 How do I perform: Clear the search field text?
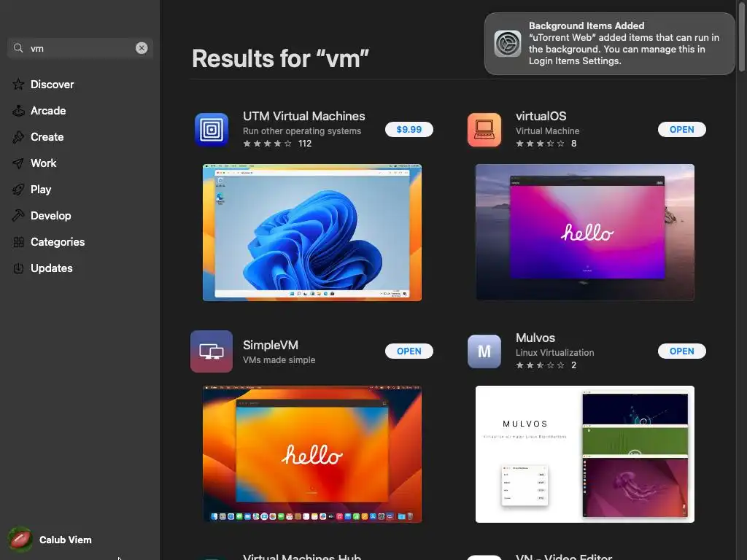click(x=142, y=47)
